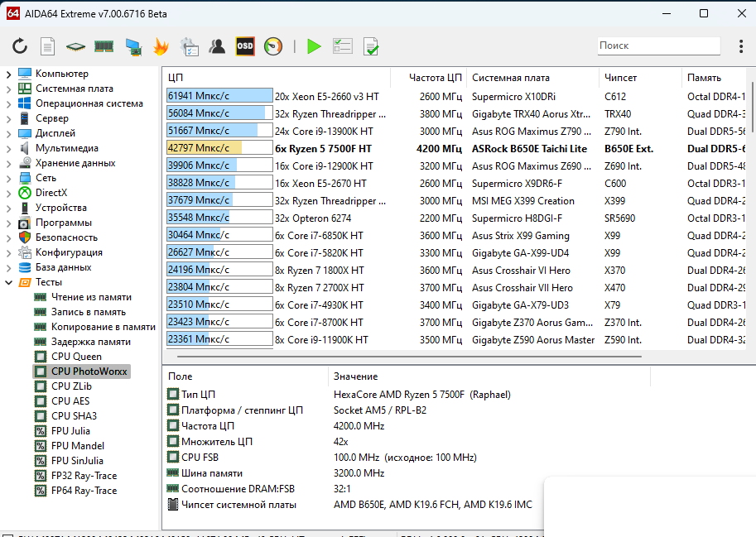
Task: Sort by the ЦП column header
Action: (x=276, y=78)
